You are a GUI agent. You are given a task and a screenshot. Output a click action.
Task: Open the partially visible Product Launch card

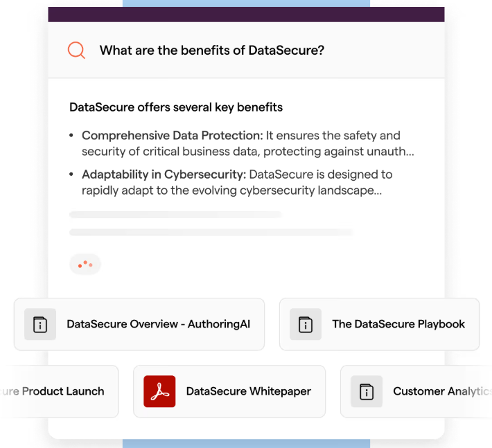pos(60,391)
